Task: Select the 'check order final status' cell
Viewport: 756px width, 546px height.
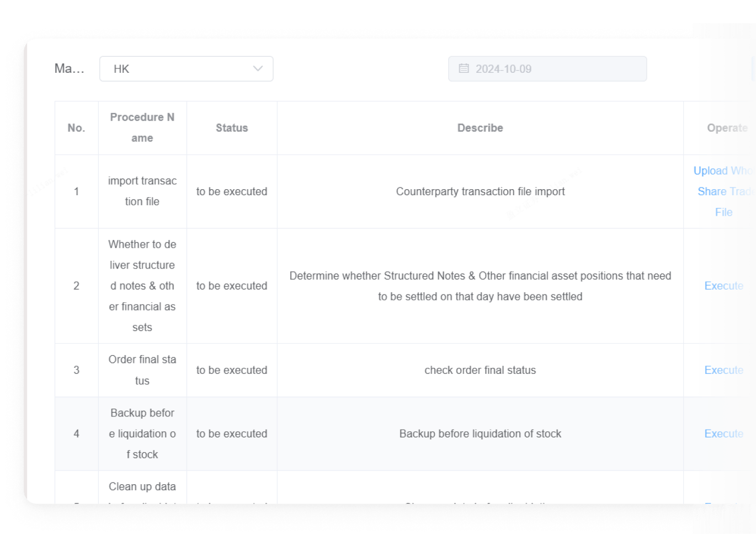Action: pos(480,370)
